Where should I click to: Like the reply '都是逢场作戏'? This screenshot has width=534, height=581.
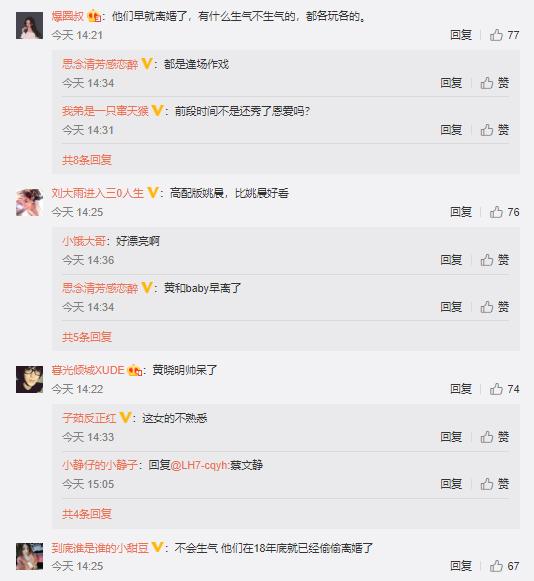[495, 83]
